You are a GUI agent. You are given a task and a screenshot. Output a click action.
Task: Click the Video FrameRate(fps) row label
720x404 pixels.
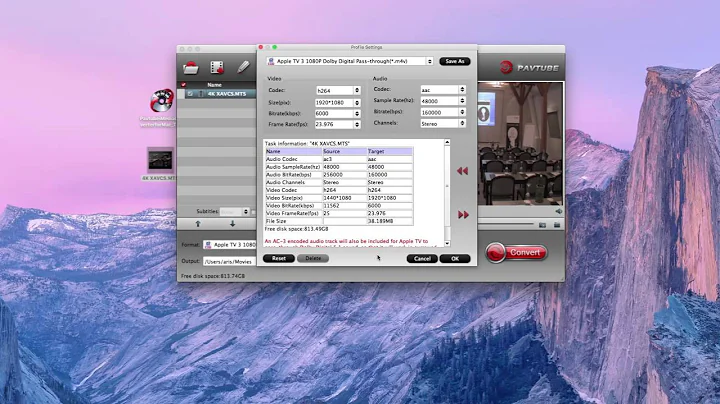[x=292, y=213]
